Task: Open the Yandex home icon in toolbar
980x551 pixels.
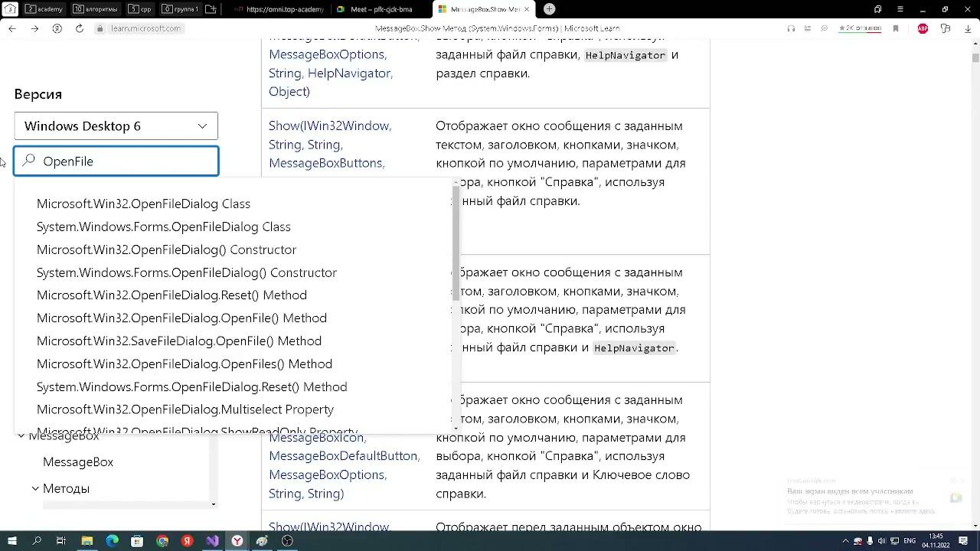Action: click(x=57, y=28)
